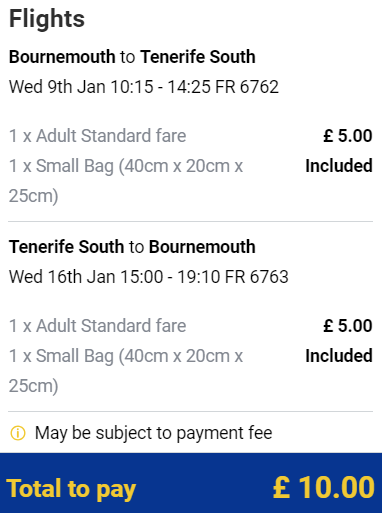Click return Included bag label

point(339,356)
